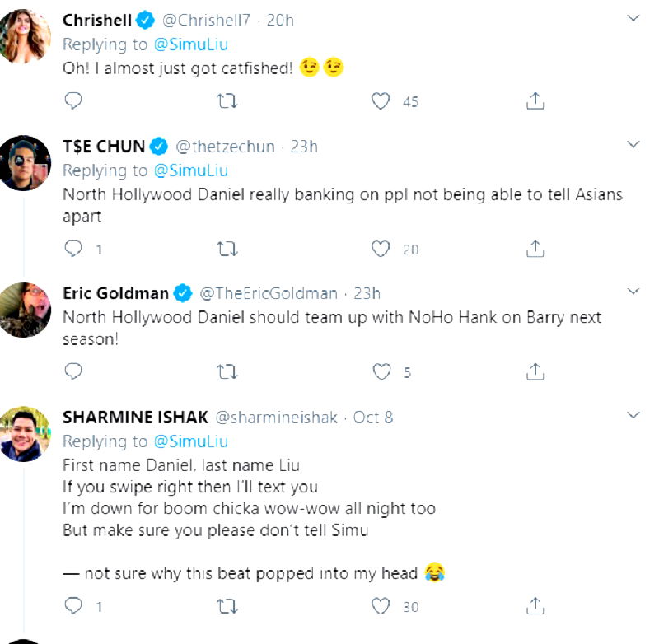This screenshot has height=644, width=659.
Task: Open Sharmine Ishak's avatar photo
Action: click(25, 434)
